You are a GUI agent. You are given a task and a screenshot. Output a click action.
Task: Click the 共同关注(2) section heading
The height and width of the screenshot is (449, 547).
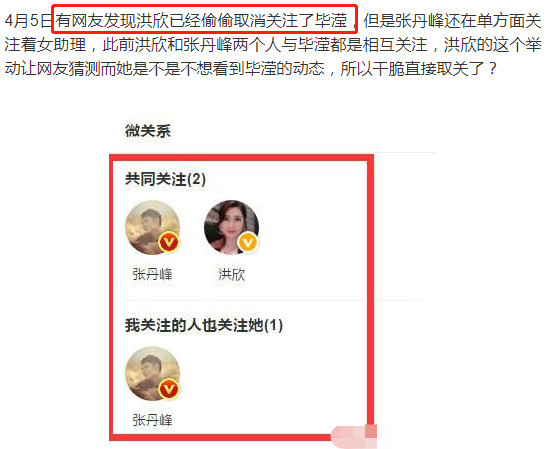coord(165,180)
